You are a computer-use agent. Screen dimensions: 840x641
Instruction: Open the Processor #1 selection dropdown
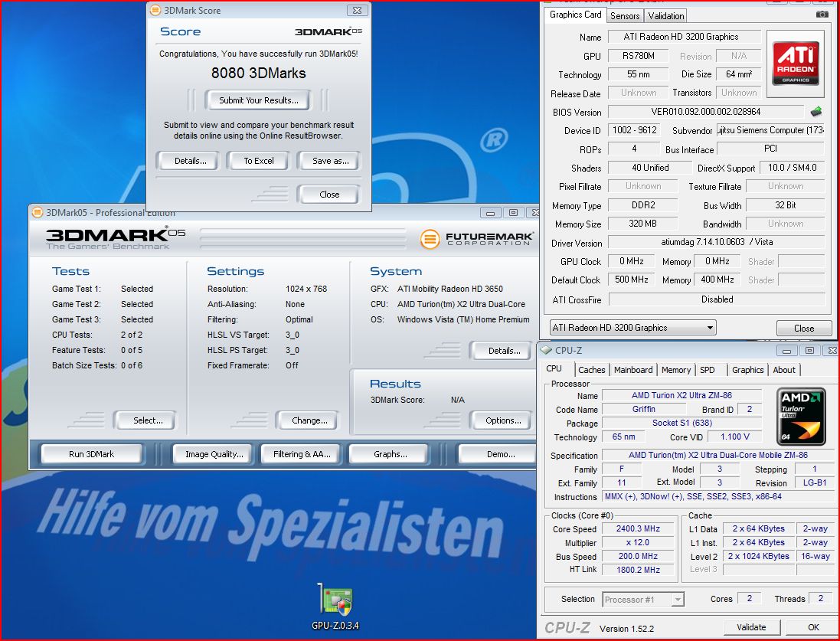click(643, 599)
